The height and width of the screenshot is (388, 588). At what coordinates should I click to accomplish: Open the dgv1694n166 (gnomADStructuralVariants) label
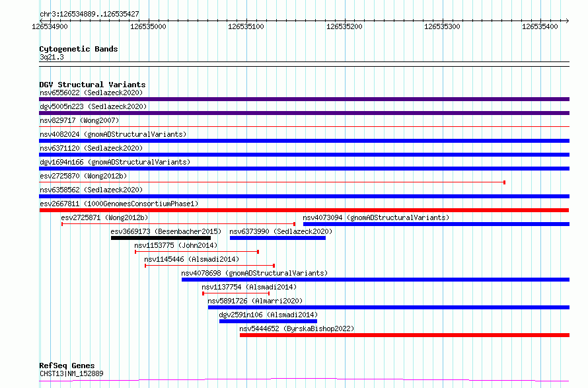[115, 162]
